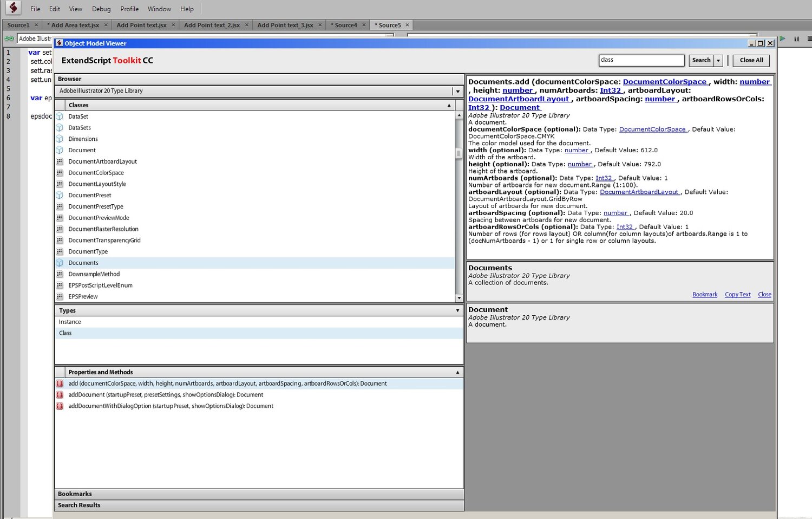This screenshot has height=519, width=812.
Task: Switch to the Source4 tab
Action: [x=346, y=25]
